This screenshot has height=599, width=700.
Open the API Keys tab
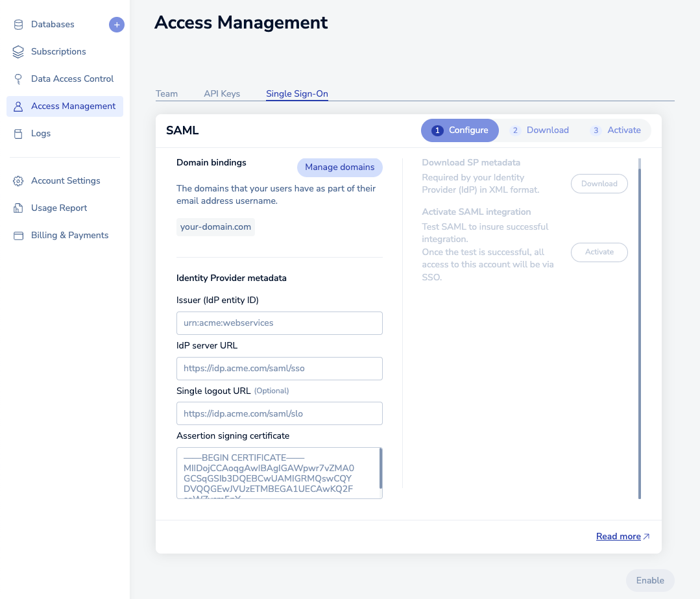(x=222, y=93)
